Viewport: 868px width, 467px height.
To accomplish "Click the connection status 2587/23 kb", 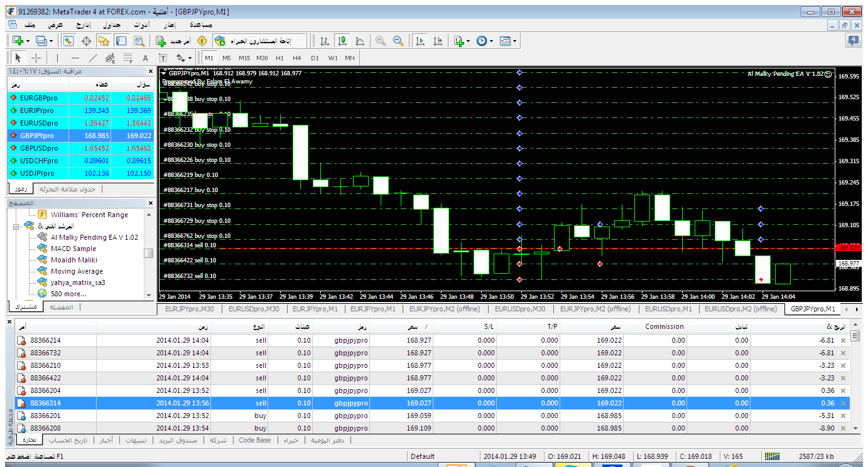I will [x=816, y=456].
